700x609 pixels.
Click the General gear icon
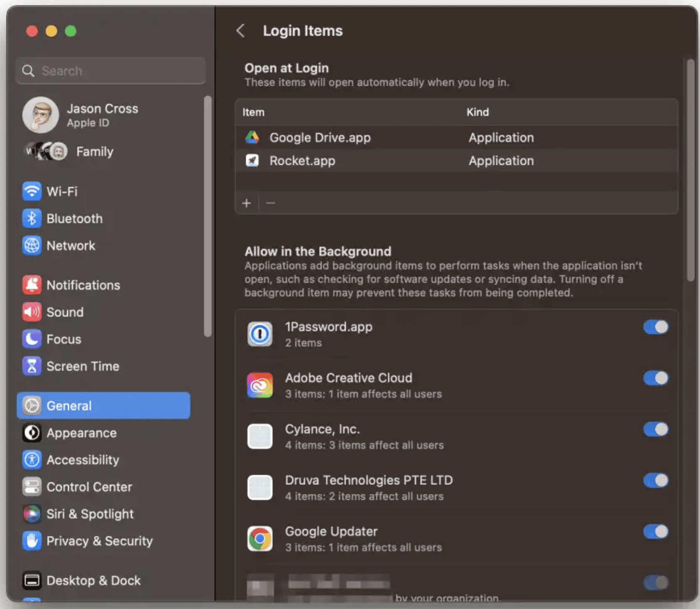(32, 405)
